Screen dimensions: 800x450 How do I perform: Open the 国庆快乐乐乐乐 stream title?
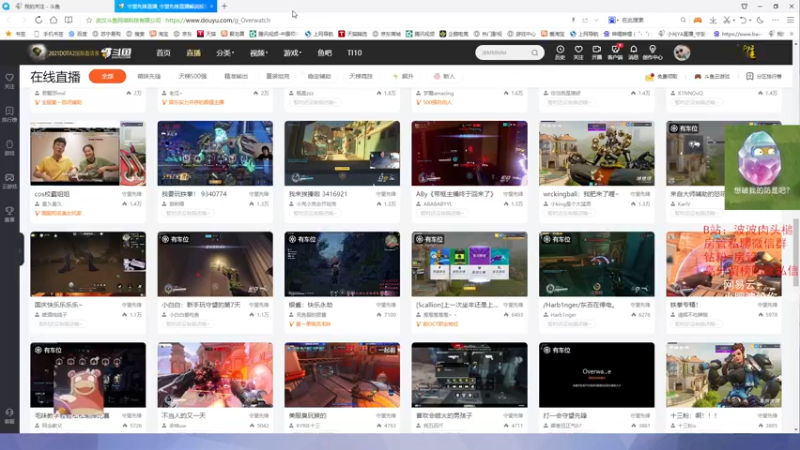coord(59,305)
